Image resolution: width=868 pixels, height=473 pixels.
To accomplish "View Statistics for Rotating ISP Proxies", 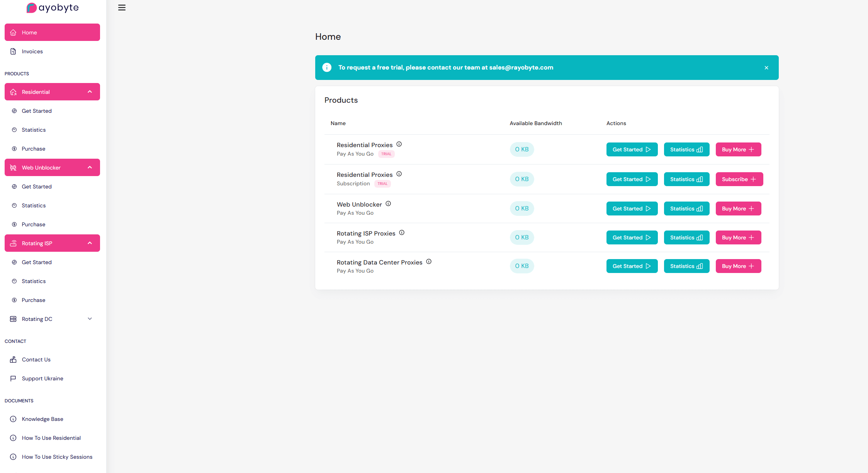I will [687, 237].
